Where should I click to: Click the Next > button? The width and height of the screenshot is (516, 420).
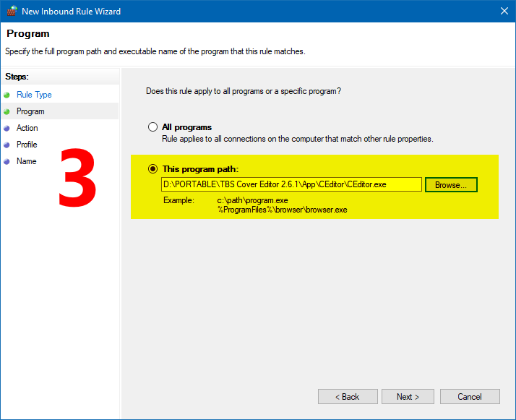coord(408,397)
